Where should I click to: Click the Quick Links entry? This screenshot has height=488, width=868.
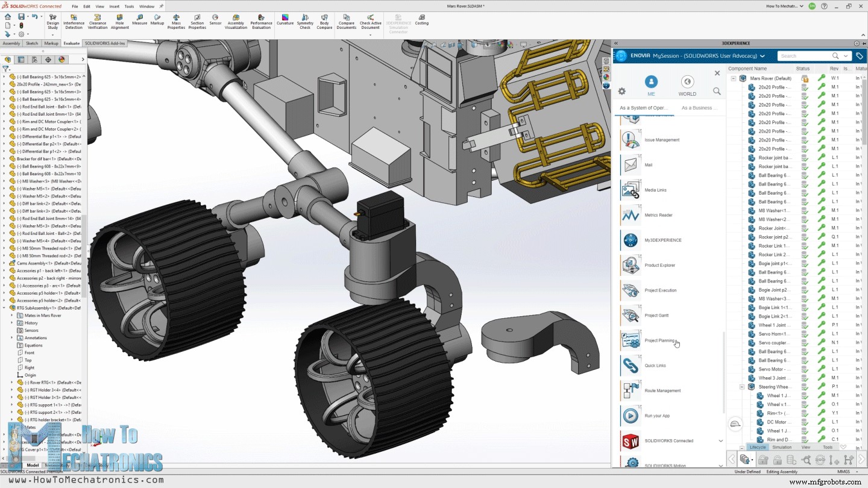656,365
